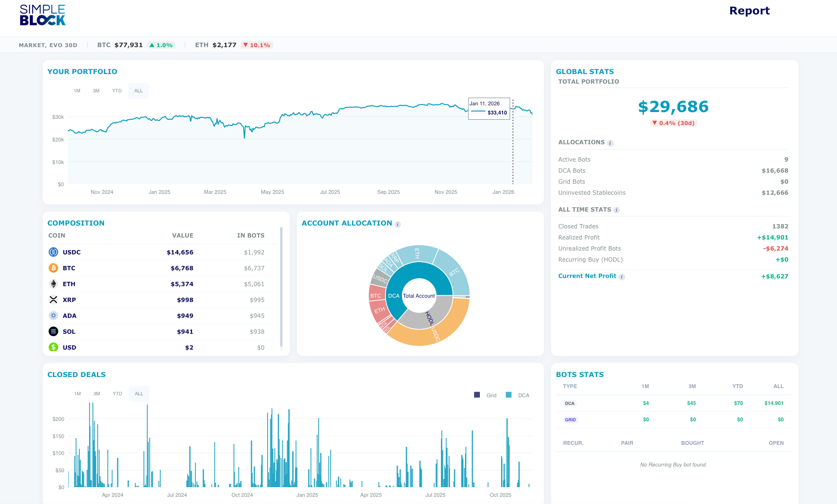Click the USDC value $14,656
The width and height of the screenshot is (837, 504).
pos(180,252)
